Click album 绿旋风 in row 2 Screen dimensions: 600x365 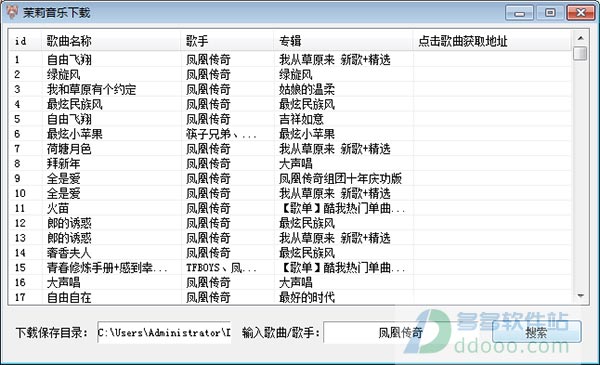pos(296,75)
